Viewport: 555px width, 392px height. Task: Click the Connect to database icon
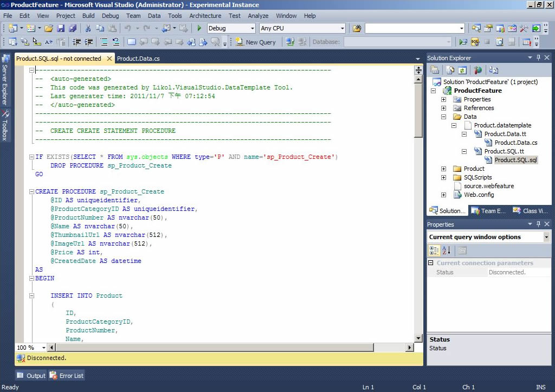pyautogui.click(x=291, y=42)
